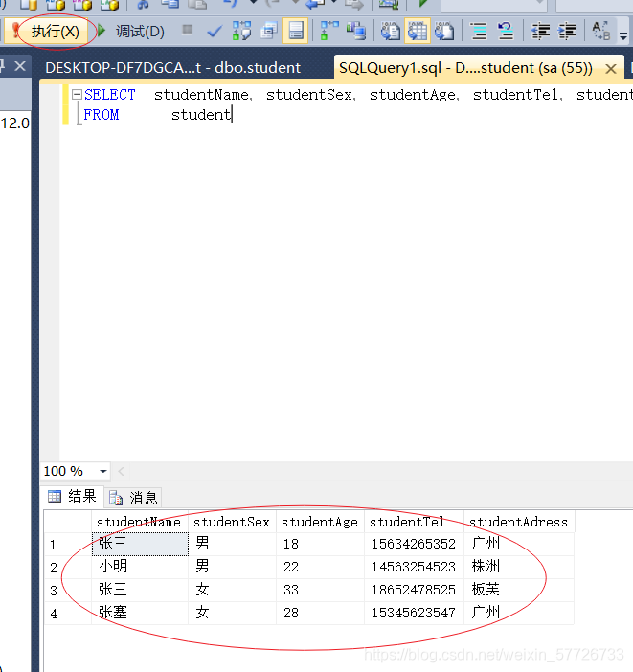Open the 100 % zoom dropdown

click(102, 471)
